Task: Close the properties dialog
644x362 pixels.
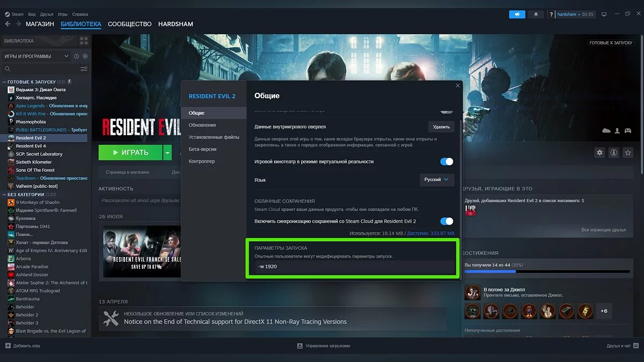Action: [x=458, y=85]
